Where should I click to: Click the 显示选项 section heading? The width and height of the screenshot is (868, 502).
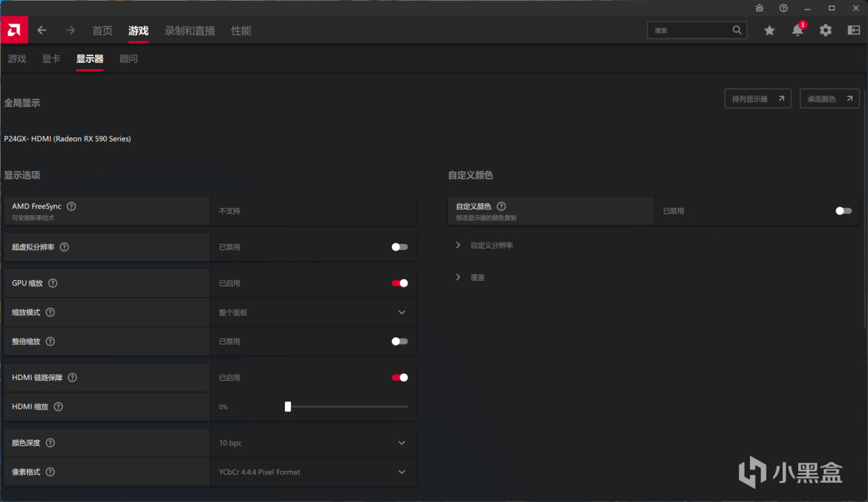22,175
